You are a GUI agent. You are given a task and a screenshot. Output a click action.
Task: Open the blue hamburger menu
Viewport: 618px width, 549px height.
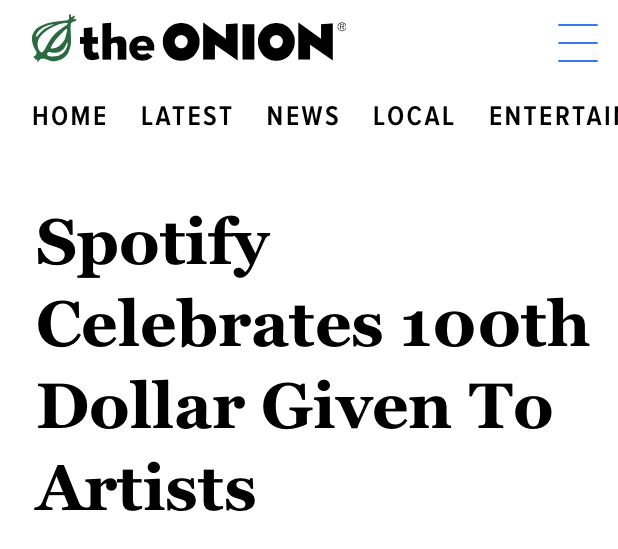click(577, 43)
